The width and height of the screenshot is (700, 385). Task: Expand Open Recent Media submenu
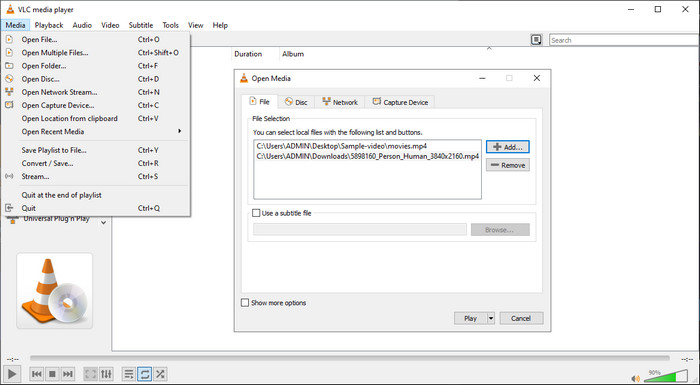96,132
